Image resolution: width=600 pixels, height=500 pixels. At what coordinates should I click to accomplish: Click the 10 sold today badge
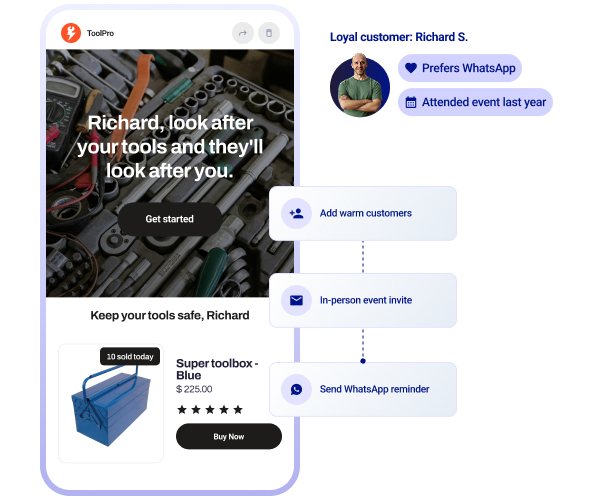130,357
